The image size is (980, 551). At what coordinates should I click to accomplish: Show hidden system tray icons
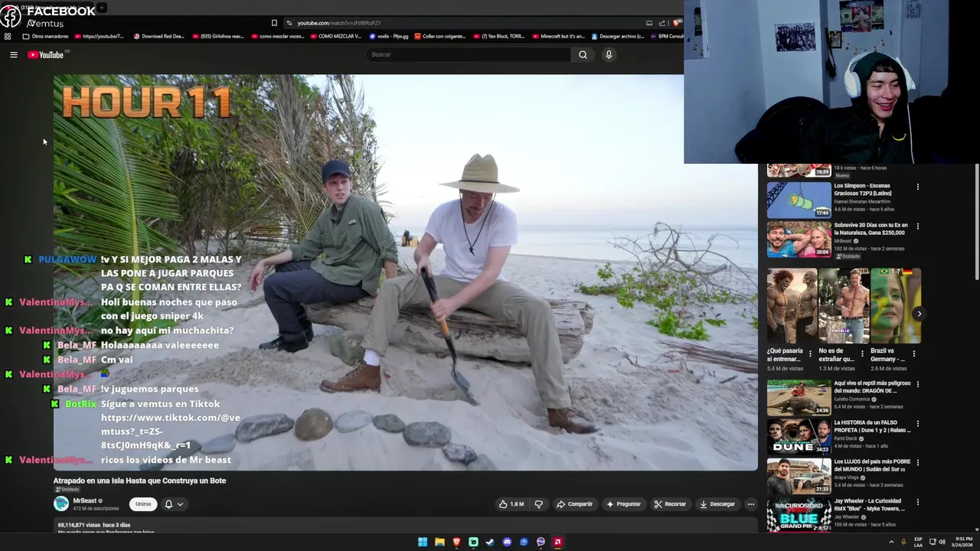891,542
